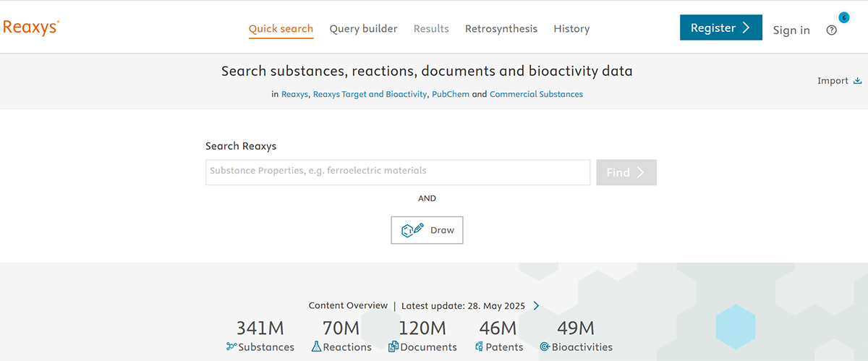Click the Substances molecule icon

(x=231, y=347)
